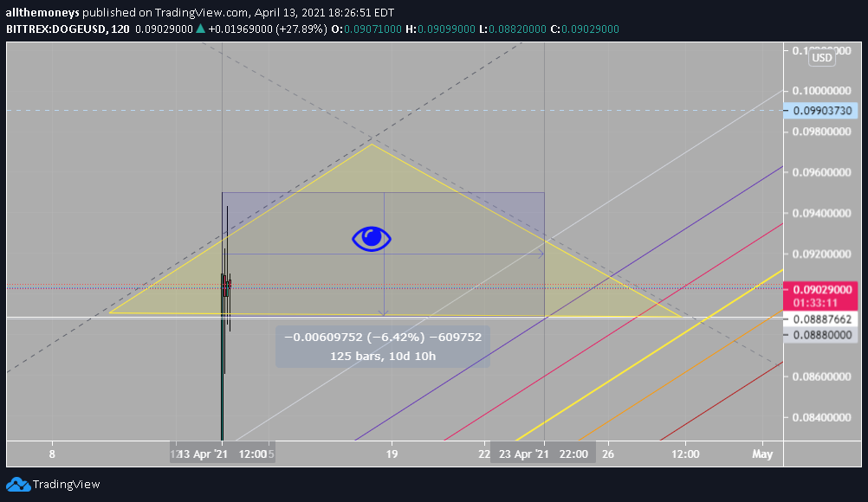Click the 0.09800000 price axis value
This screenshot has width=868, height=502.
pos(821,132)
